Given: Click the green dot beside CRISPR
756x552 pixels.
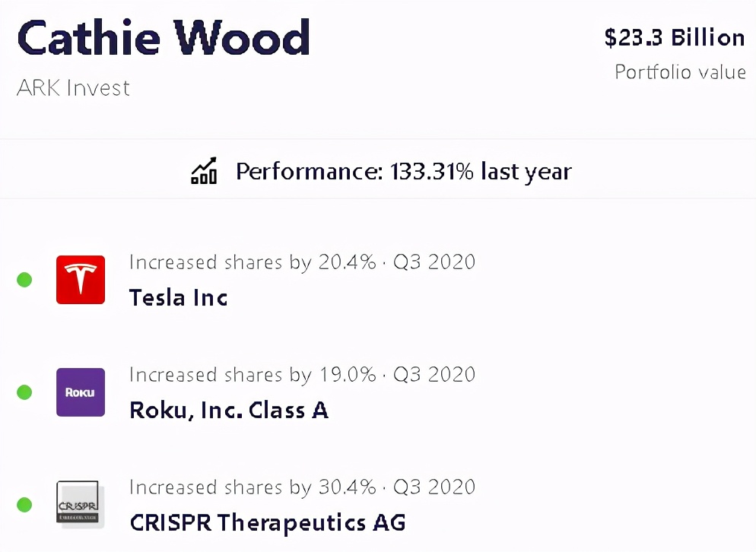Looking at the screenshot, I should pyautogui.click(x=24, y=505).
